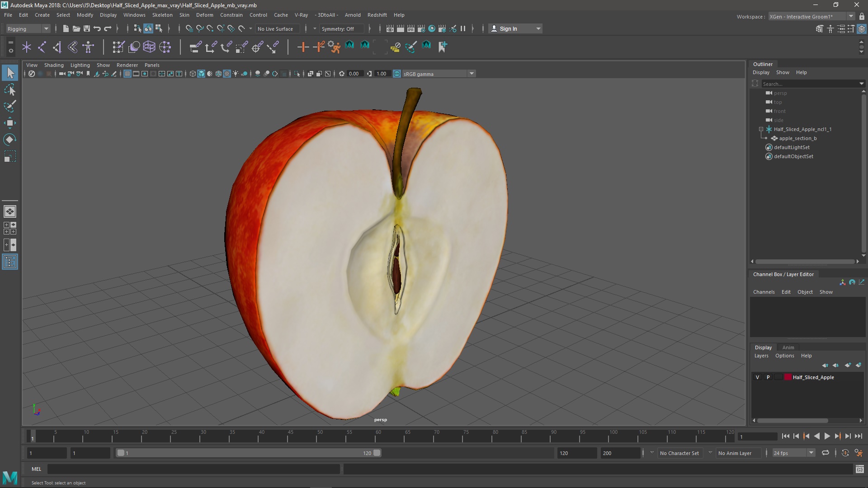Toggle wireframe cube in viewport toolbar
868x488 pixels.
pos(193,74)
